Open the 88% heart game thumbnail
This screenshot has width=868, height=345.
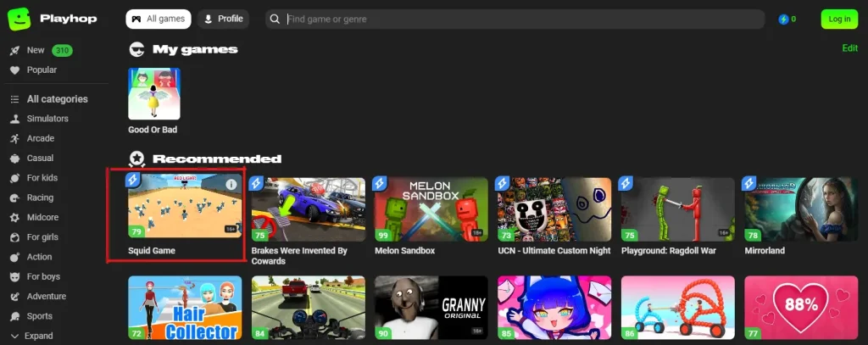click(801, 308)
